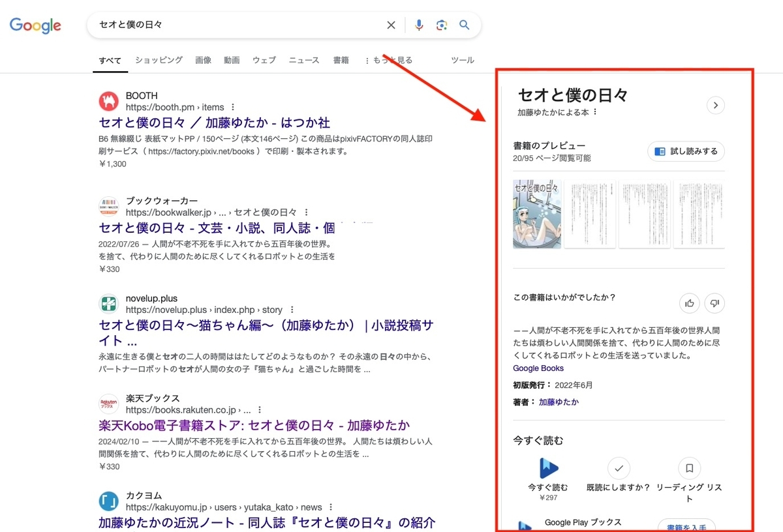Click the blue magnifier search icon

click(465, 25)
